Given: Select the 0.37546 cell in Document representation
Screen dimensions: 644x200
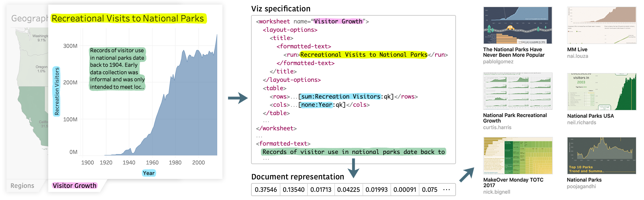Looking at the screenshot, I should click(266, 190).
